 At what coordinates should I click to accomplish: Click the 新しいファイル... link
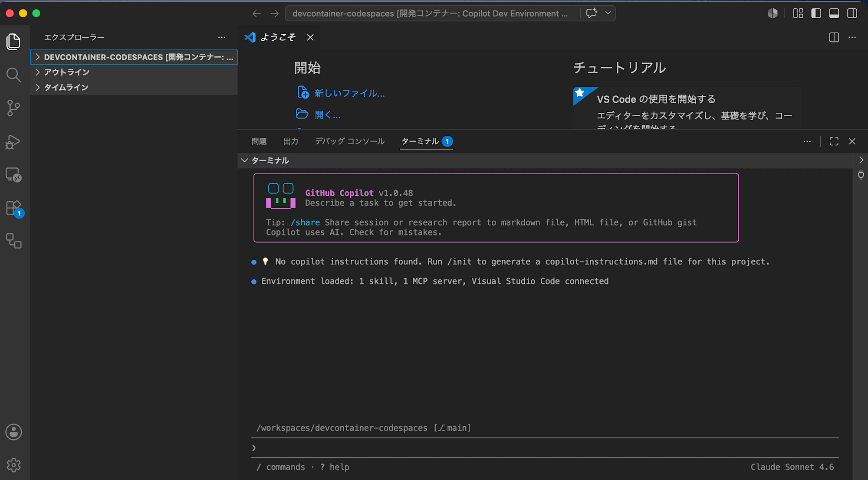(349, 93)
